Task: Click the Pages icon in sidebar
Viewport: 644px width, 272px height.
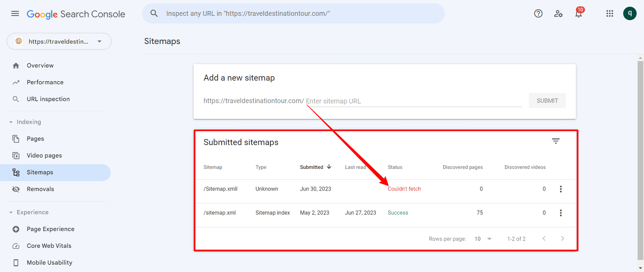Action: [16, 139]
